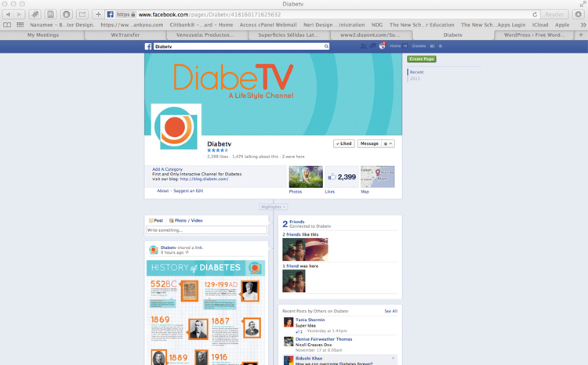Screen dimensions: 588x365
Task: Switch to WeTransfer tab
Action: click(125, 34)
